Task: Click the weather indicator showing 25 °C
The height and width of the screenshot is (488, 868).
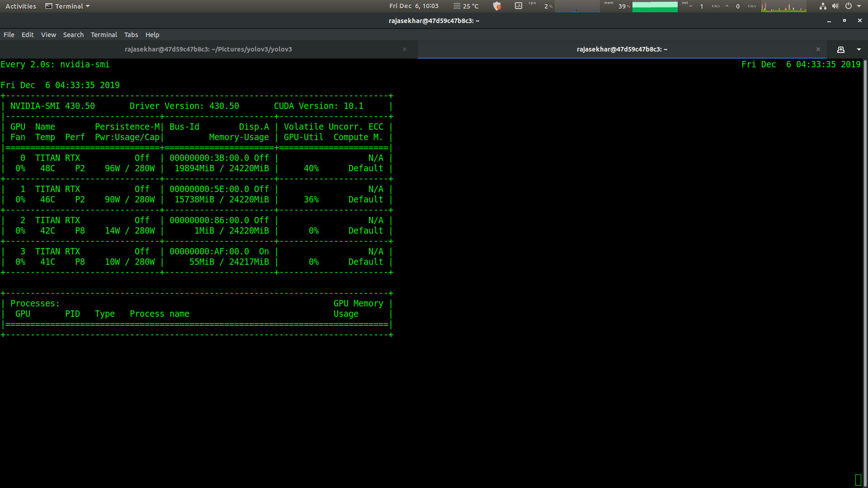Action: coord(466,6)
